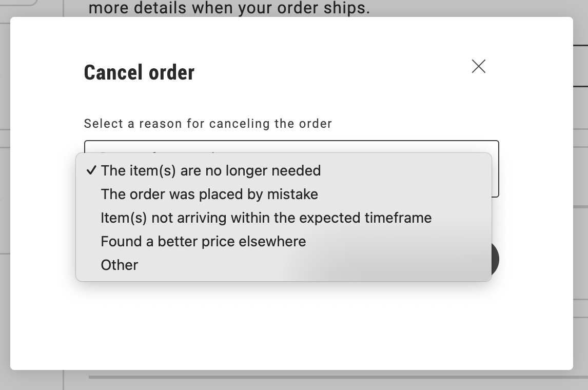Choose "The order was placed by mistake"
The height and width of the screenshot is (390, 588).
pos(209,194)
